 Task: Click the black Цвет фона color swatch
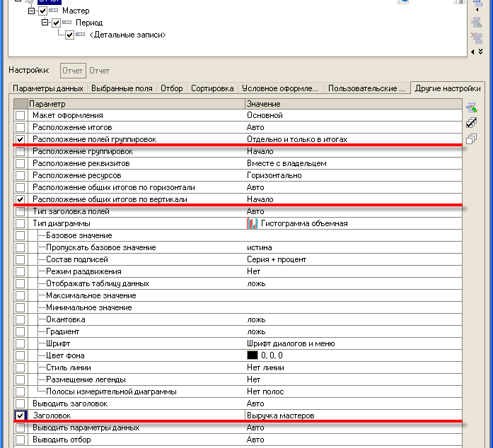tap(253, 355)
